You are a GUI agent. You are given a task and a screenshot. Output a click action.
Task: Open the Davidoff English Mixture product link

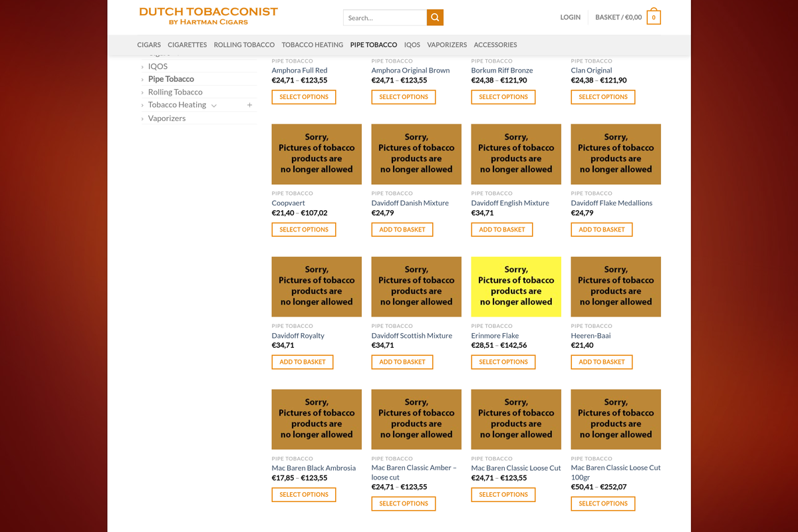510,203
